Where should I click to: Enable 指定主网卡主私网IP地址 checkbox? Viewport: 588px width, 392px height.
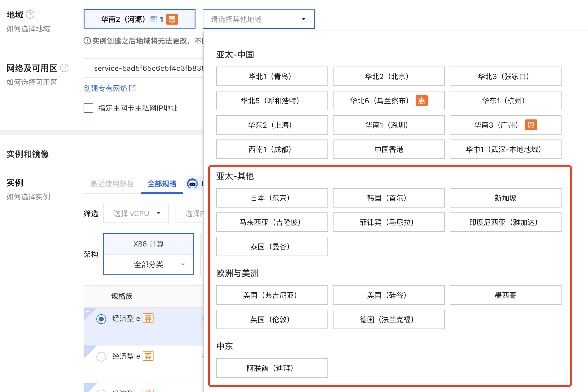click(88, 108)
